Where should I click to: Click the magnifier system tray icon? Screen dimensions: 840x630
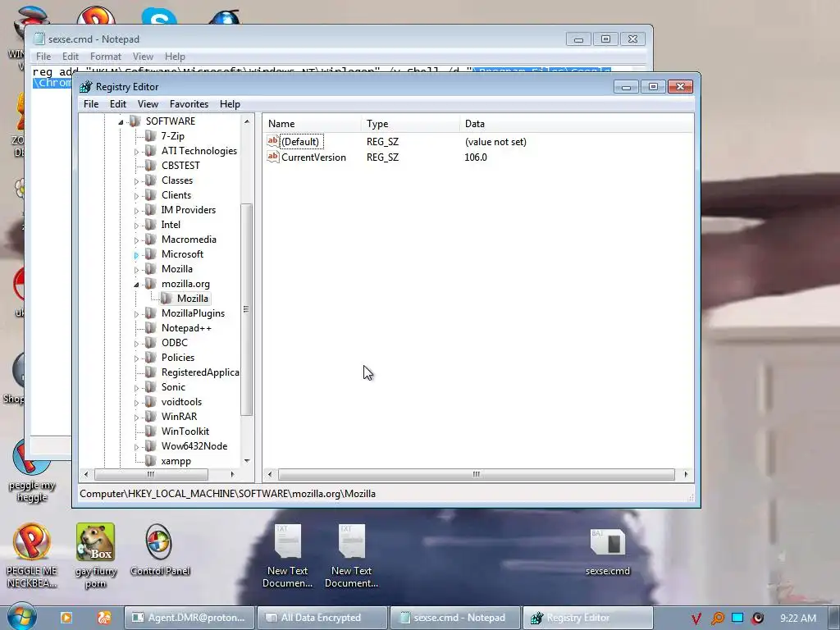[717, 619]
